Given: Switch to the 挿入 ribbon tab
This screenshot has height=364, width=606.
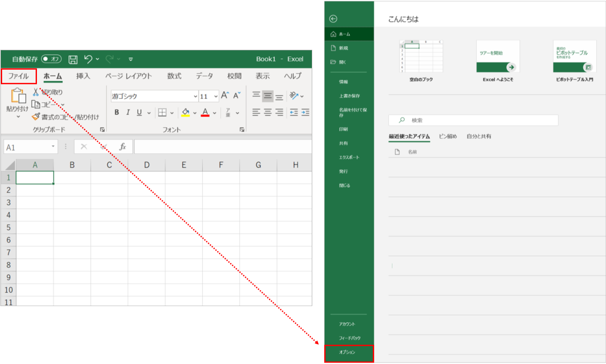Looking at the screenshot, I should [x=83, y=76].
